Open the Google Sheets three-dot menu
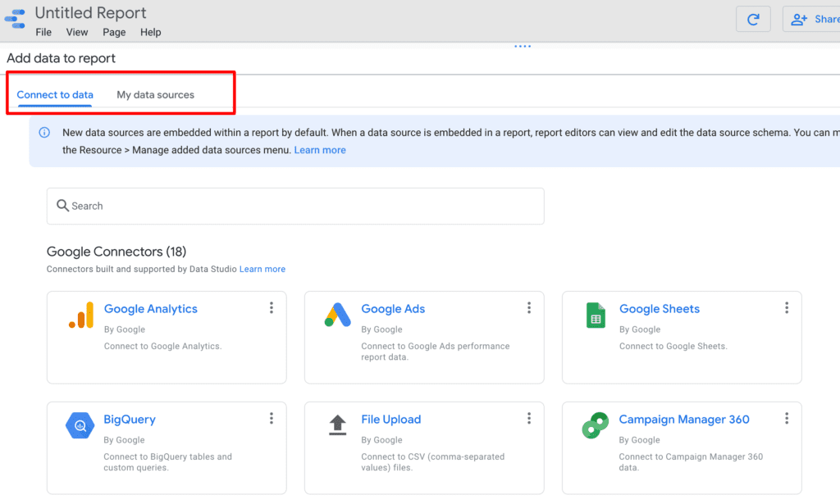 tap(787, 307)
